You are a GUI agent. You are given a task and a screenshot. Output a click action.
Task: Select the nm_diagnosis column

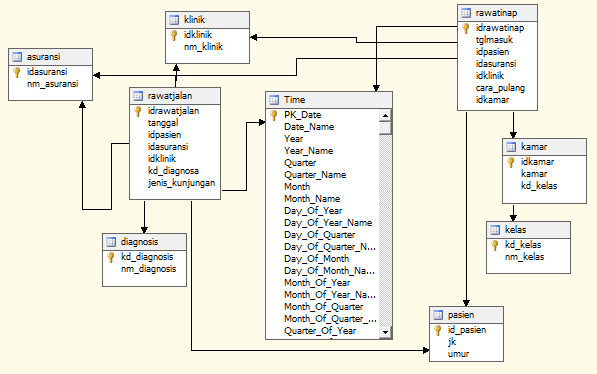click(x=148, y=269)
